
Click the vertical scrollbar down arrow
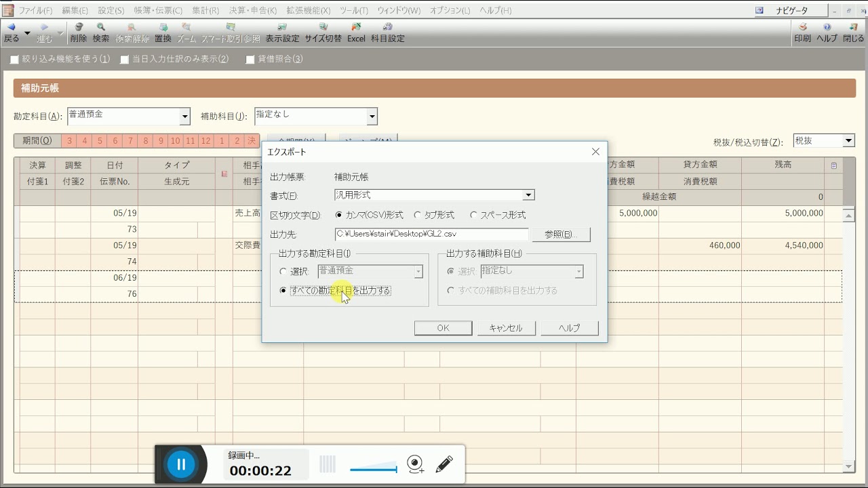848,466
